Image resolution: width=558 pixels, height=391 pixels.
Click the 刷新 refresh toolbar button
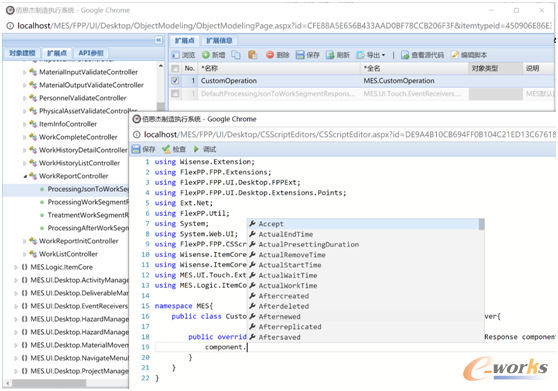pyautogui.click(x=338, y=55)
